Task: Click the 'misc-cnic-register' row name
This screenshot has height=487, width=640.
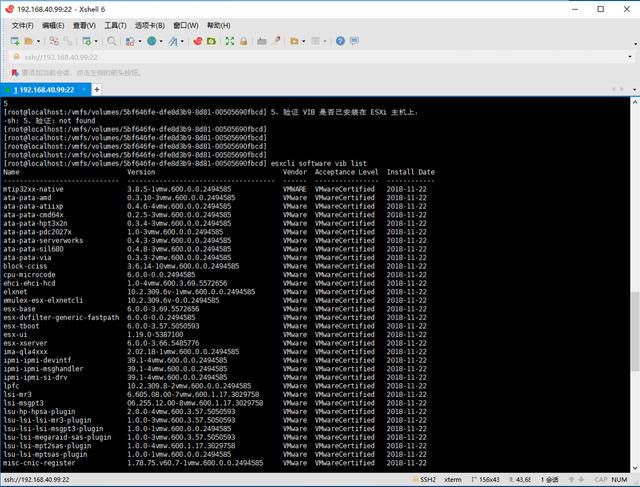Action: coord(39,463)
